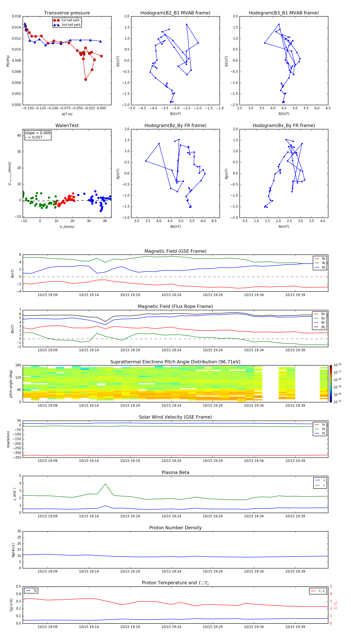Click the 'Proton Number Density' title

[x=175, y=528]
